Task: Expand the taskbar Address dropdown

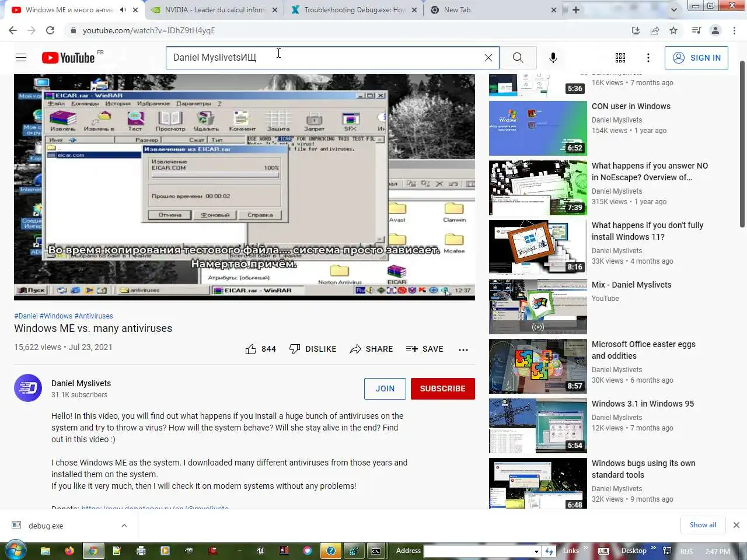Action: pos(536,551)
